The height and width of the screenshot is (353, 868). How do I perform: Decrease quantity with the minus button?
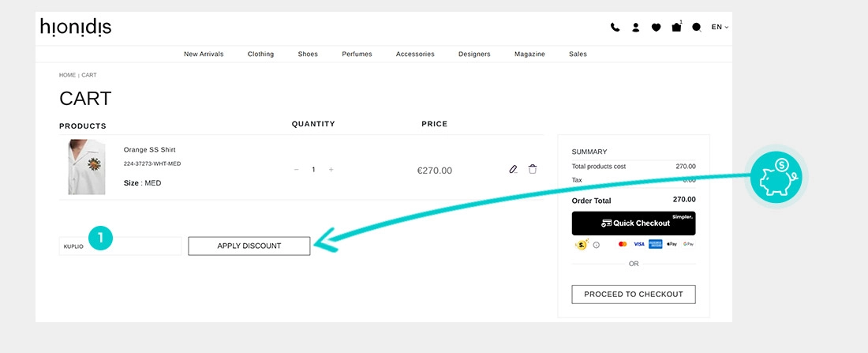click(x=296, y=170)
